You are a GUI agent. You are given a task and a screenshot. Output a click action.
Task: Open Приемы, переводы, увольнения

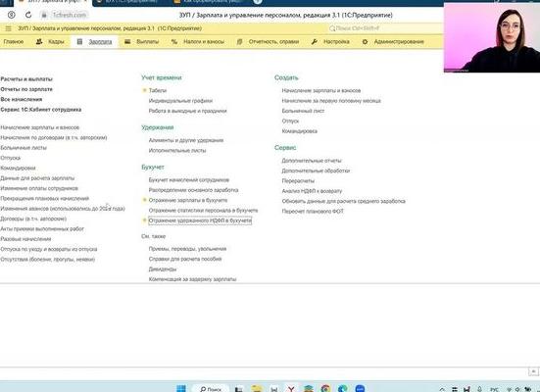[x=188, y=249]
